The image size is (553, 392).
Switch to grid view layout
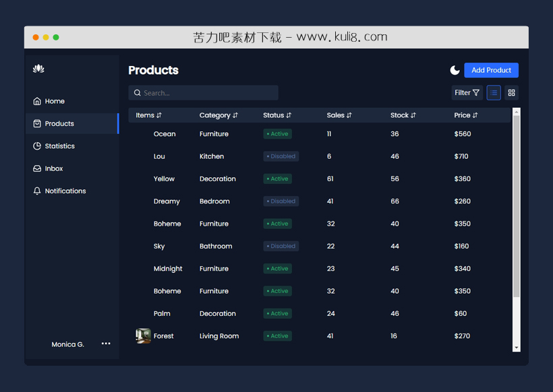(x=511, y=93)
